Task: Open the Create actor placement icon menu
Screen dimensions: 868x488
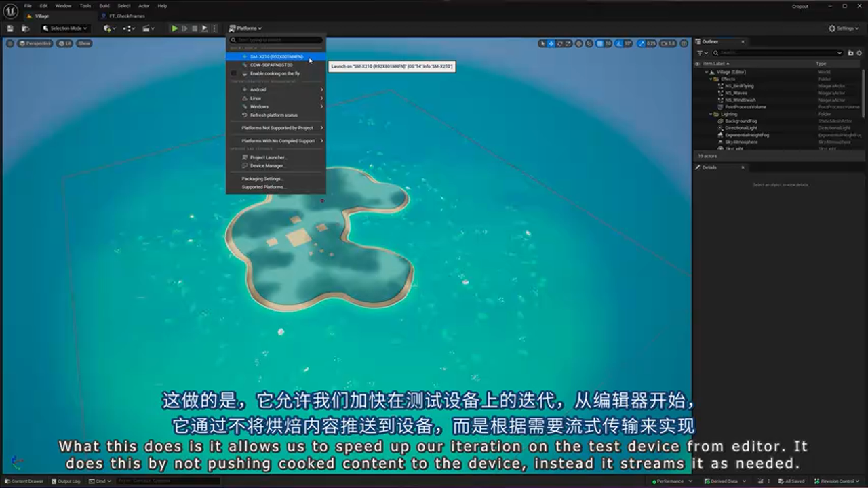Action: [x=108, y=28]
